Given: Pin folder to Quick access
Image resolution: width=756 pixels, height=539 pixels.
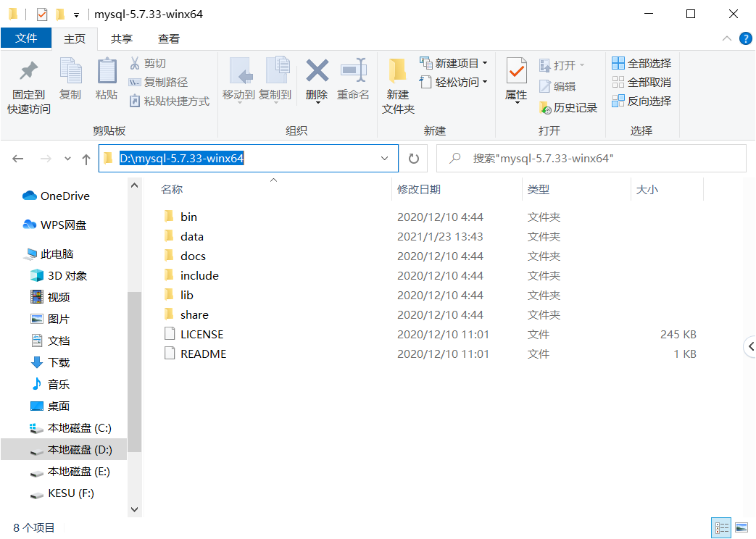Looking at the screenshot, I should click(x=28, y=87).
